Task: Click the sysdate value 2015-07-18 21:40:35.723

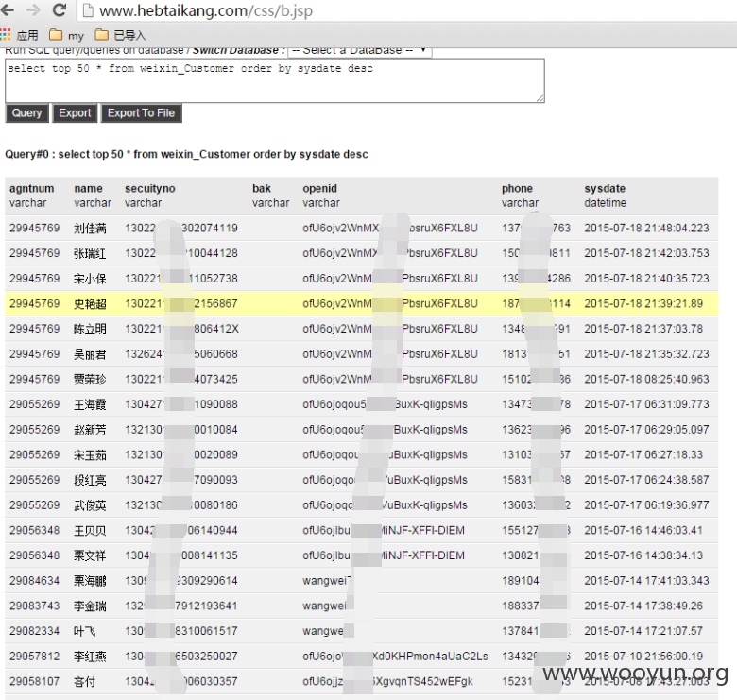Action: coord(646,279)
